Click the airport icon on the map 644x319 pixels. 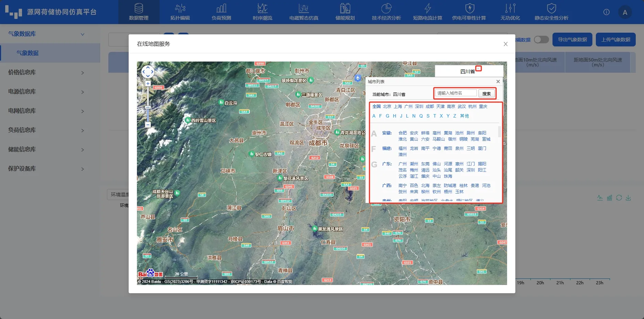coord(358,78)
